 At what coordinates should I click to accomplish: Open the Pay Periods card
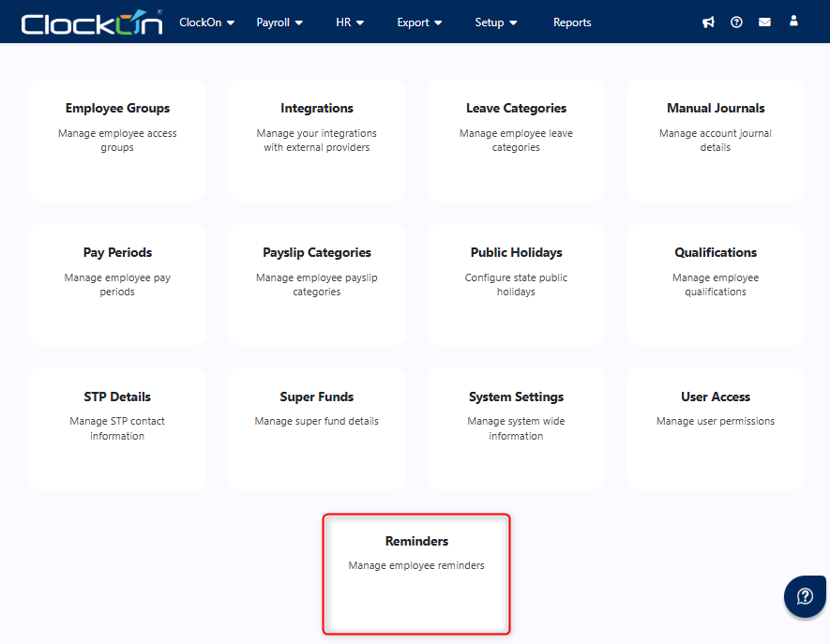click(117, 285)
